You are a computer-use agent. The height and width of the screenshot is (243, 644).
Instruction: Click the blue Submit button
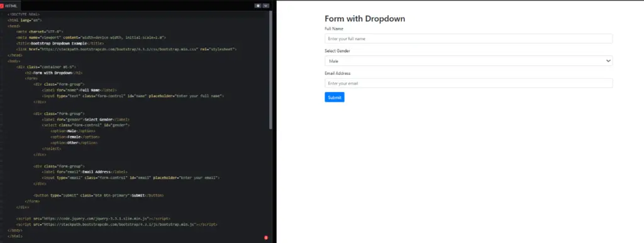pos(335,98)
